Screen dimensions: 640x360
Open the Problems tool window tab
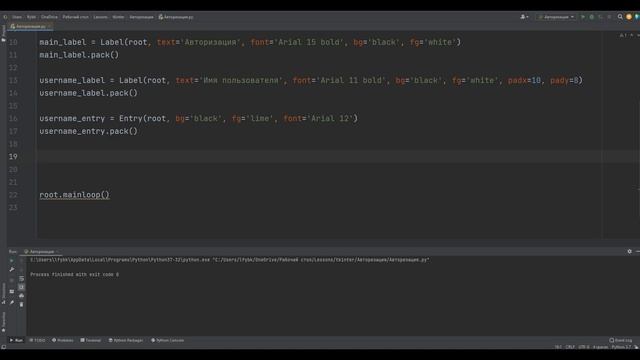[62, 340]
